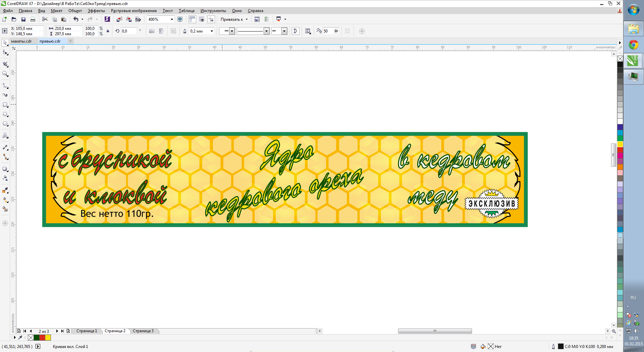Click the New document icon
The height and width of the screenshot is (352, 644).
point(4,19)
